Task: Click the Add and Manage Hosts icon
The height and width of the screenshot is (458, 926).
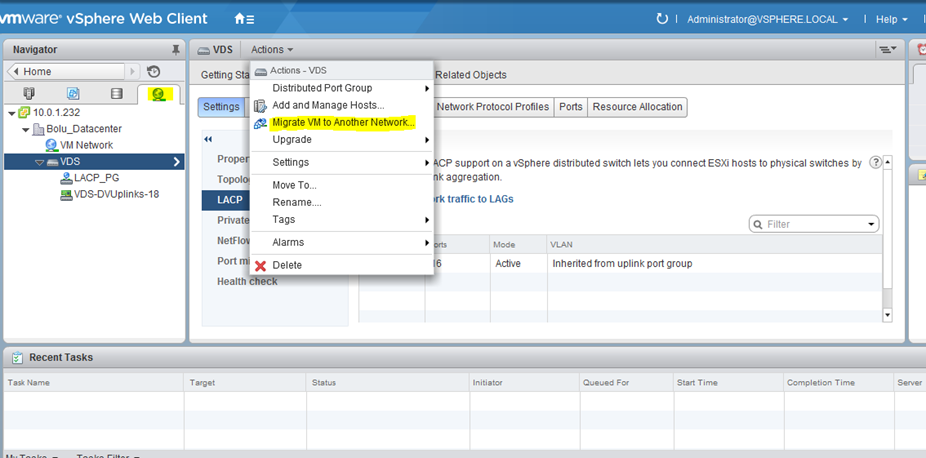Action: pos(260,106)
